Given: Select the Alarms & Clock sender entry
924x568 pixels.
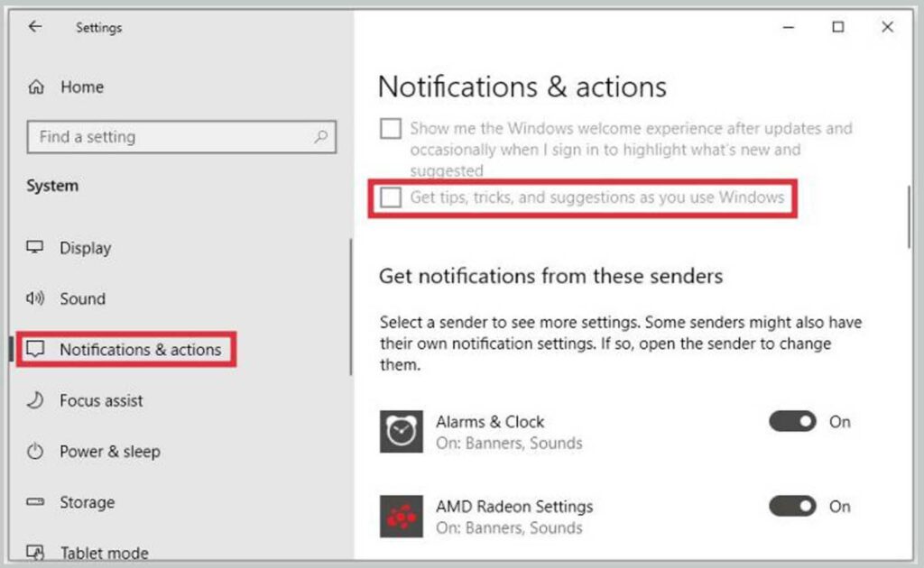Looking at the screenshot, I should pos(490,422).
